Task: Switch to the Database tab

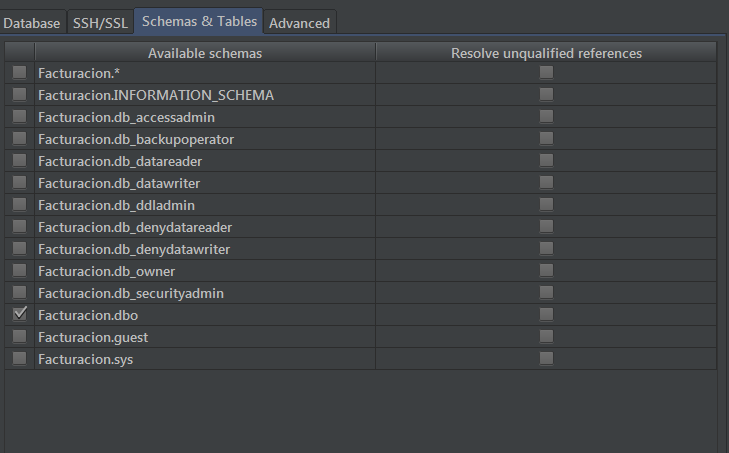Action: pyautogui.click(x=32, y=22)
